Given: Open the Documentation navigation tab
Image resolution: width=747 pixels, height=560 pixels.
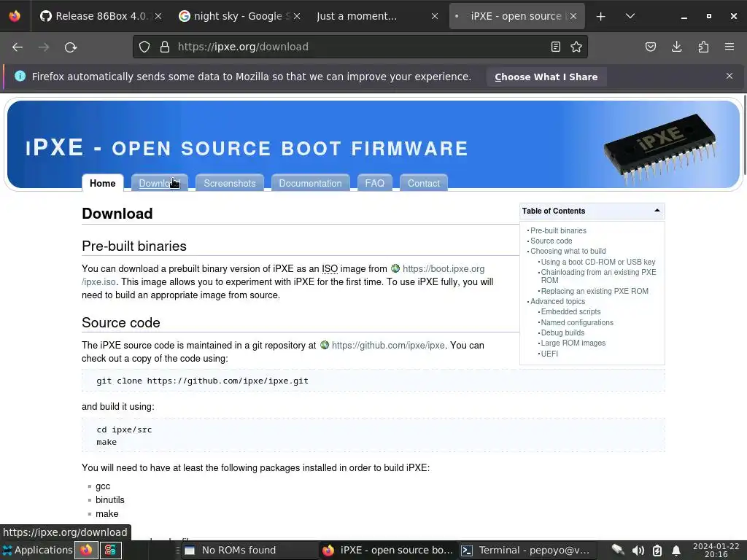Looking at the screenshot, I should [x=310, y=183].
